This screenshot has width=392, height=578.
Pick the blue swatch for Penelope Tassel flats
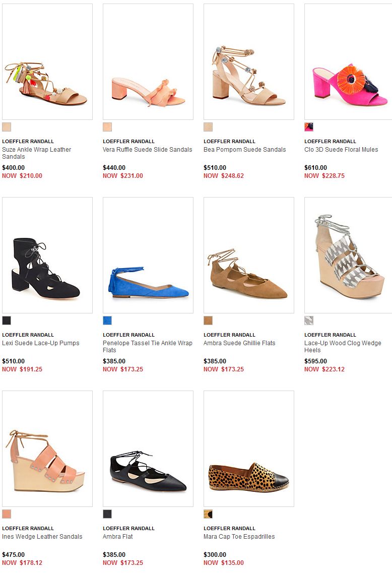(107, 320)
